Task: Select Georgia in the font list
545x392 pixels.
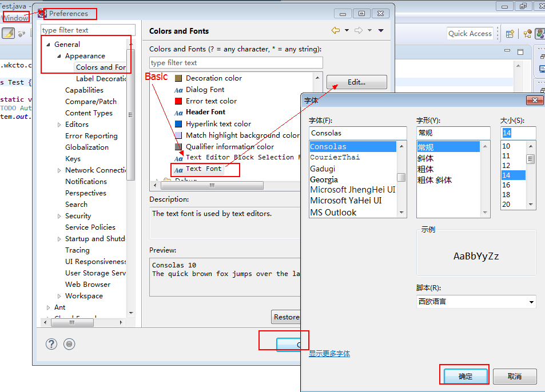Action: pos(324,179)
